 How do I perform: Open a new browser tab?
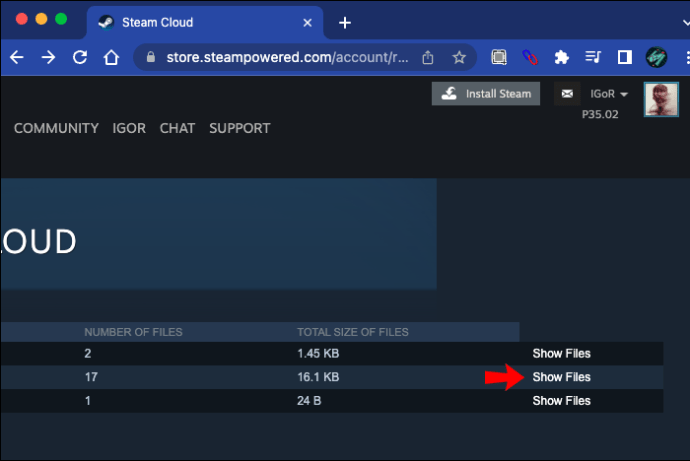pos(345,23)
